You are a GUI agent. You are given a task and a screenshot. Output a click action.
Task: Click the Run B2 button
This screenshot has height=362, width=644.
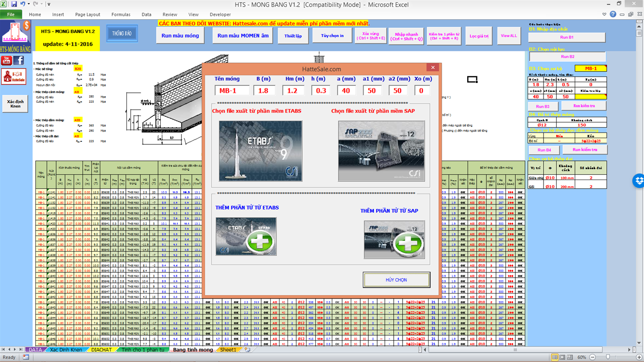(567, 57)
